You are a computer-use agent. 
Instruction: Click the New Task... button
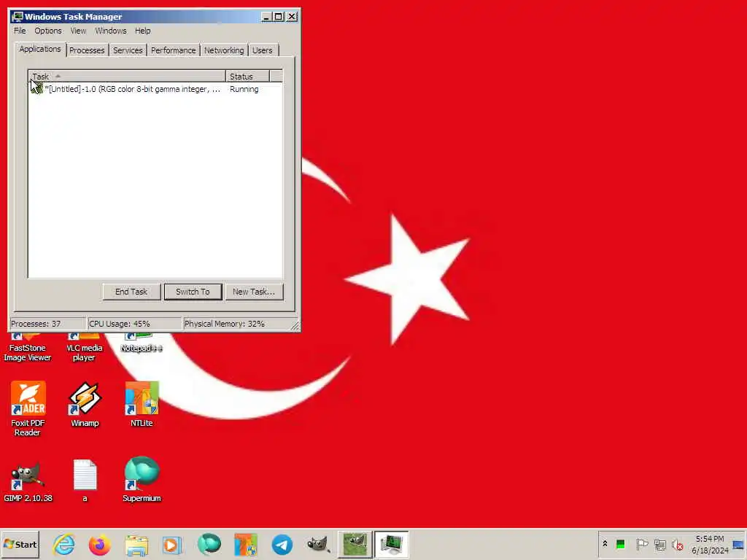point(254,292)
